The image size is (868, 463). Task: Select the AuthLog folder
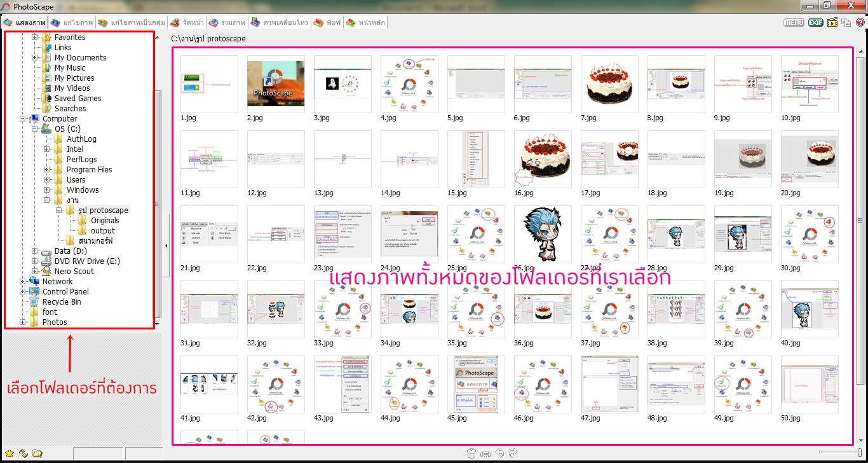81,139
